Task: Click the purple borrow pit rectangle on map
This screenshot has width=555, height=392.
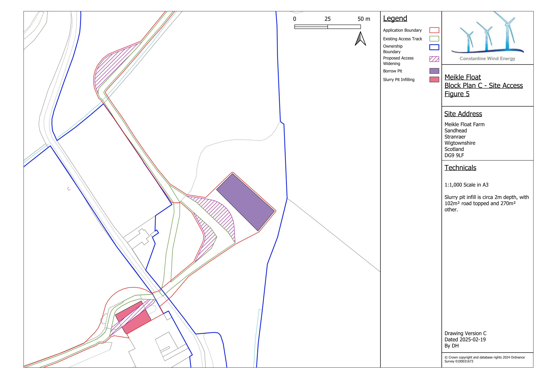Action: point(245,202)
